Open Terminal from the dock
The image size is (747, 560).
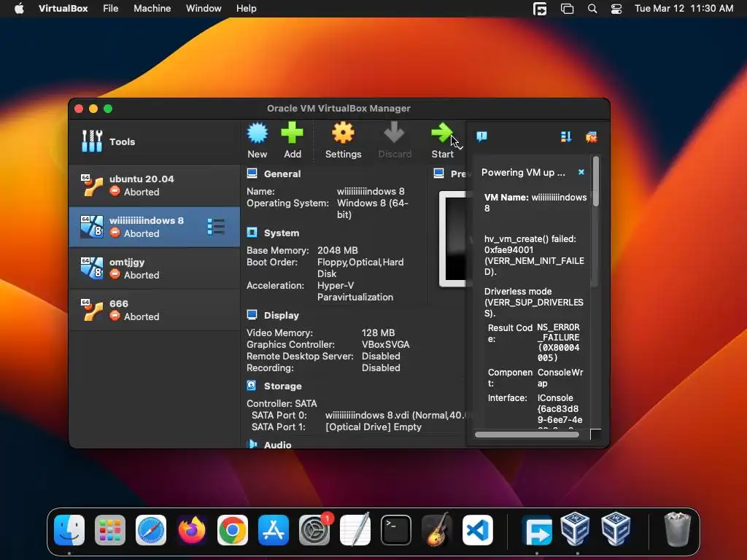click(x=396, y=529)
